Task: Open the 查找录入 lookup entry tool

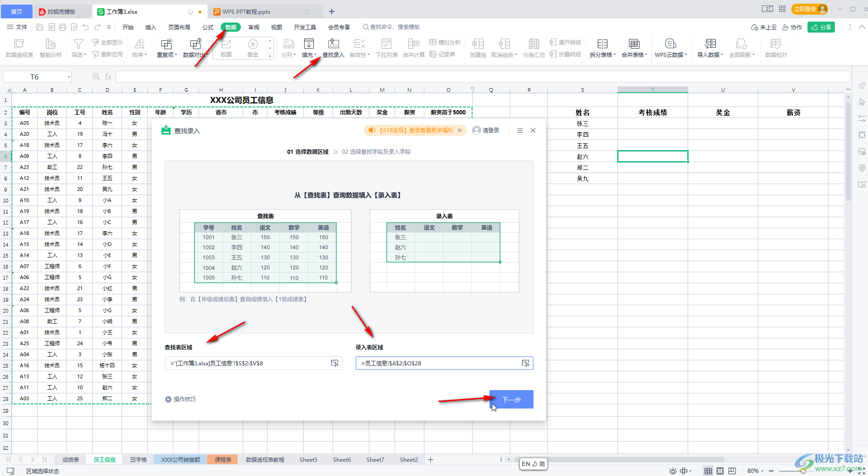Action: pos(334,48)
